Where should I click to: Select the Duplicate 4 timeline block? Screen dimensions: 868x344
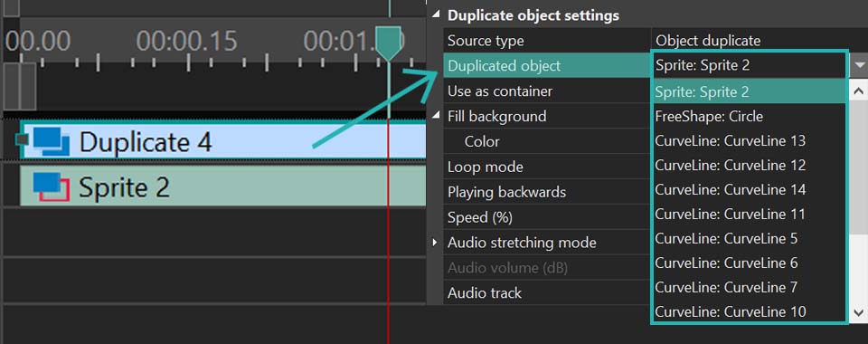pos(223,142)
